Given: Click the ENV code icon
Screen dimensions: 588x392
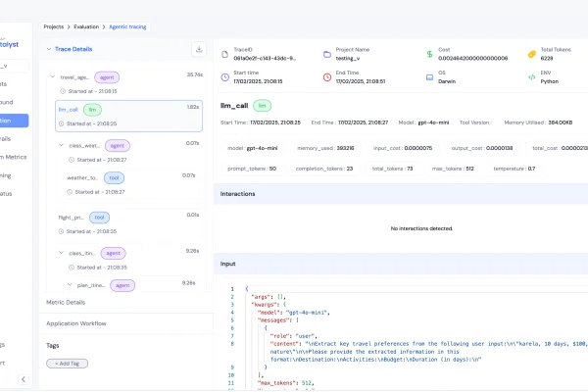Looking at the screenshot, I should 532,77.
